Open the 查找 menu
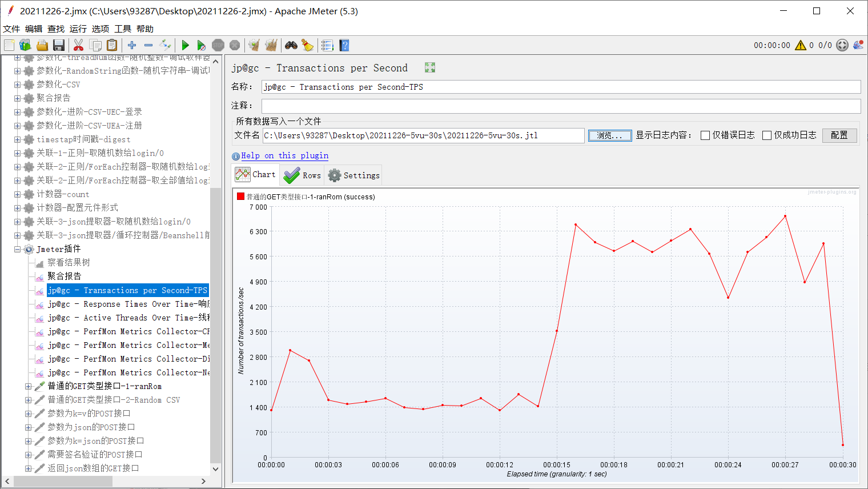 [56, 29]
